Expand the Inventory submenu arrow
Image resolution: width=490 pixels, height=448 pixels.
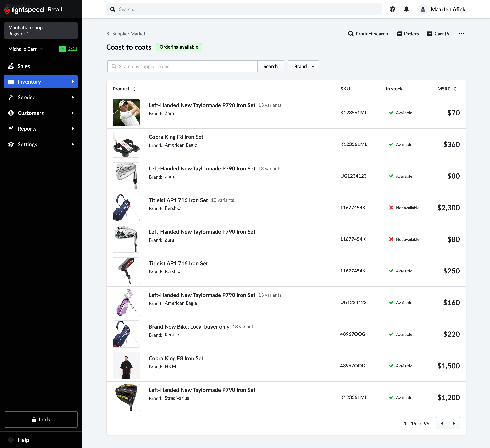point(73,82)
